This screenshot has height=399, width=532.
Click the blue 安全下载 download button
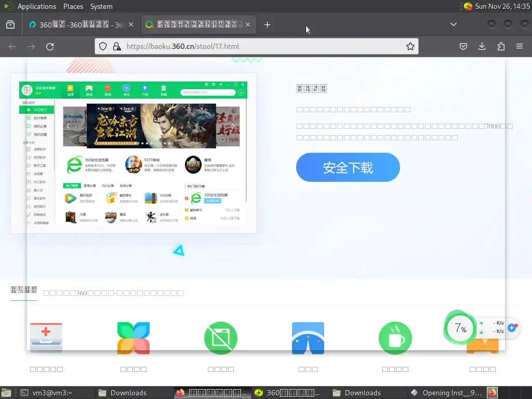pyautogui.click(x=348, y=167)
